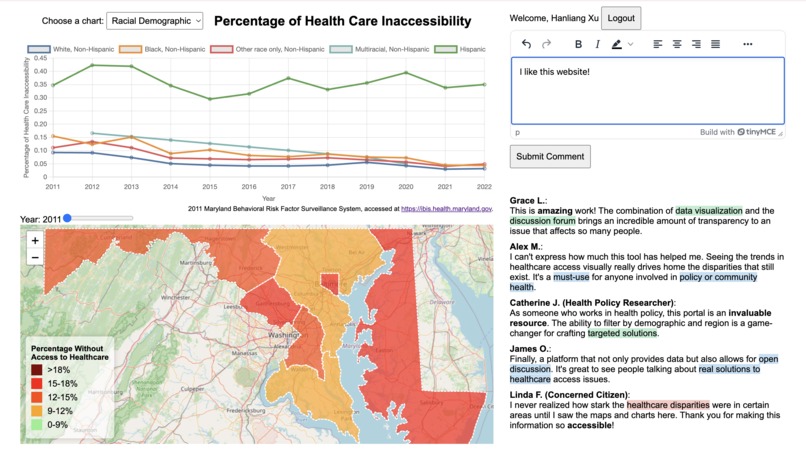
Task: Toggle italic formatting in editor
Action: (597, 44)
